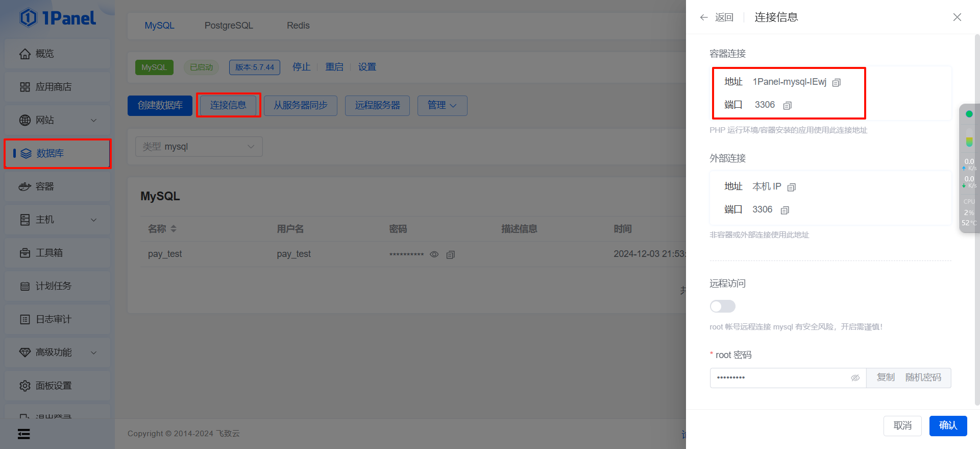Open 面板设置 panel settings
Image resolution: width=980 pixels, height=449 pixels.
pos(57,386)
